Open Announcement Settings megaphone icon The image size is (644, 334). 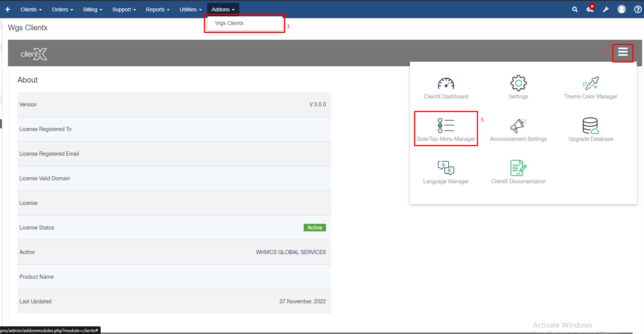click(x=518, y=126)
